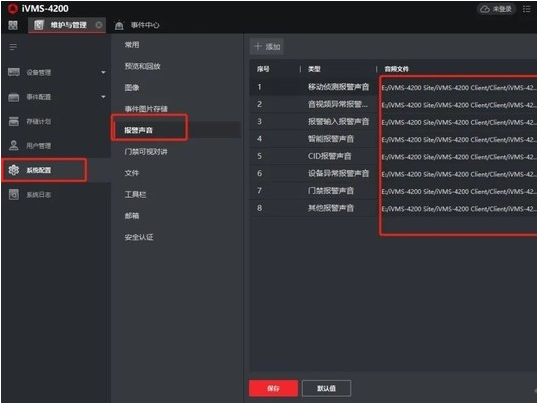537x403 pixels.
Task: Select the 邮箱 settings category
Action: point(132,216)
